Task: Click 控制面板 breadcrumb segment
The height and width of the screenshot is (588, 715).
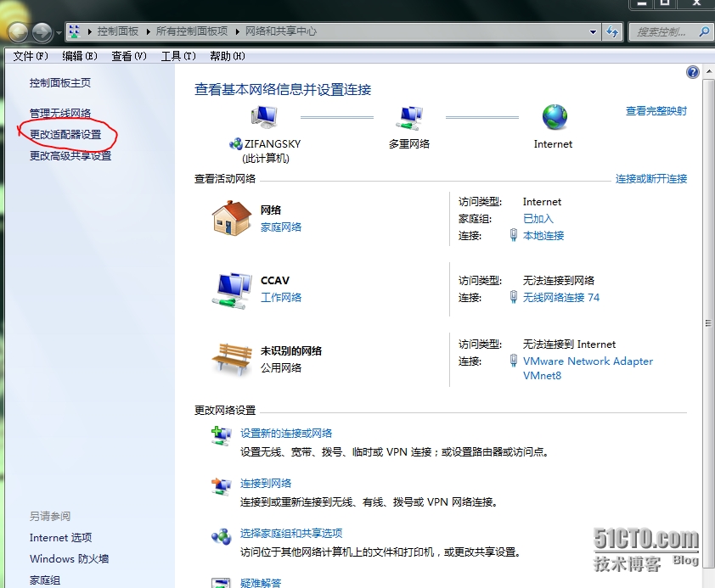Action: tap(118, 31)
